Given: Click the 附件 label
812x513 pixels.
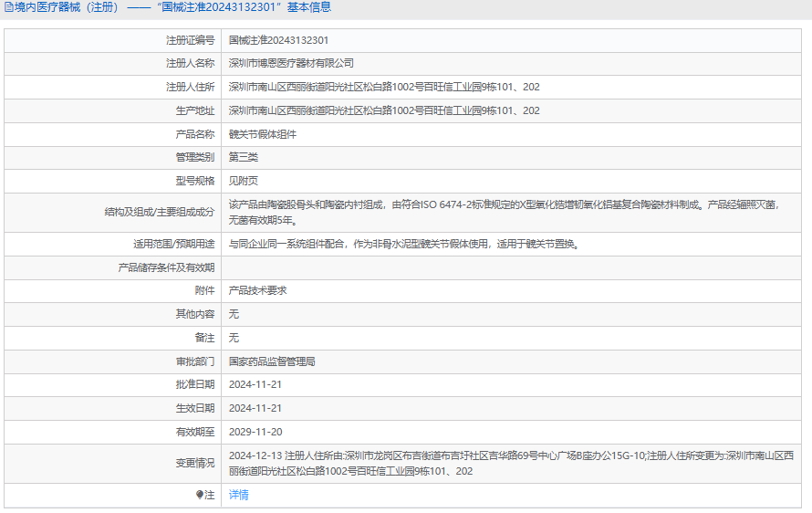Looking at the screenshot, I should coord(204,290).
